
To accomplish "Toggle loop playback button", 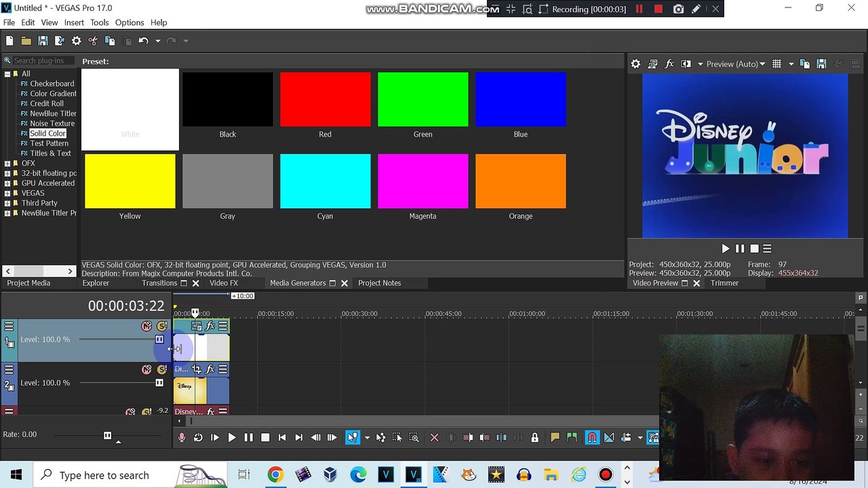I will [x=198, y=438].
